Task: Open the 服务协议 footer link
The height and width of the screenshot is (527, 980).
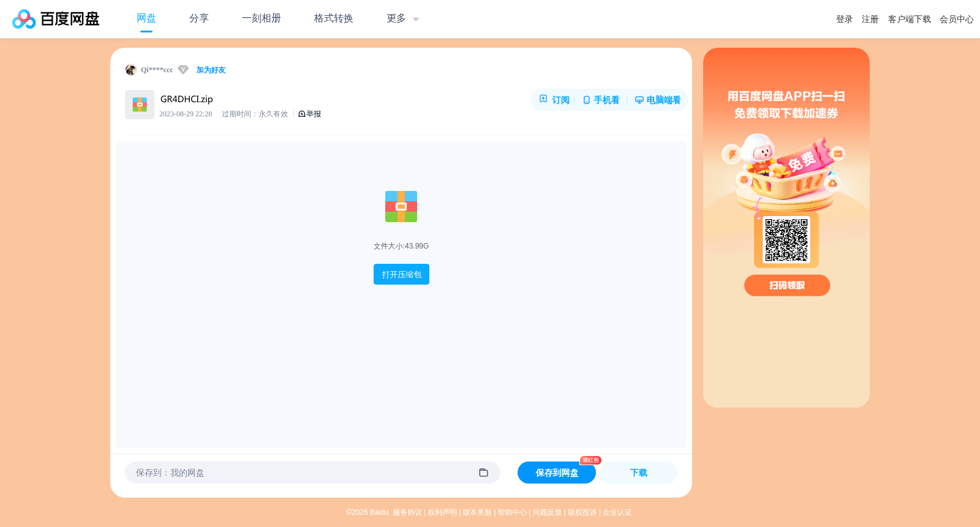Action: (407, 512)
